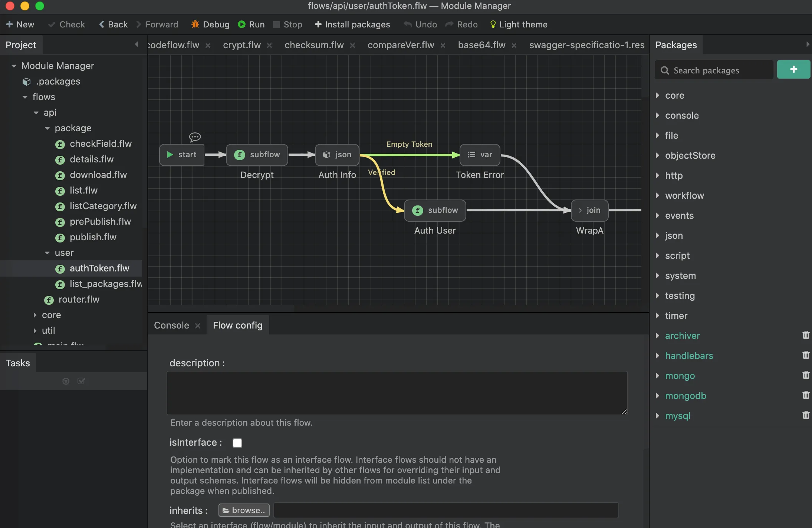
Task: Delete the archiver package via trash icon
Action: [806, 335]
